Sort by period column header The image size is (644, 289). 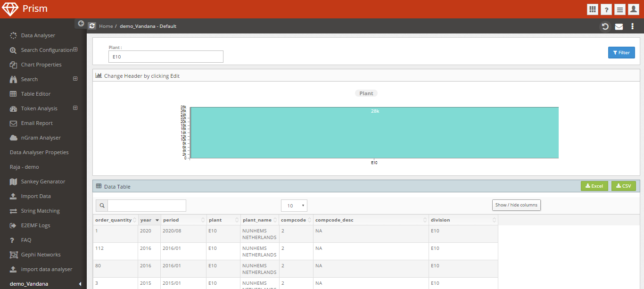[184, 220]
